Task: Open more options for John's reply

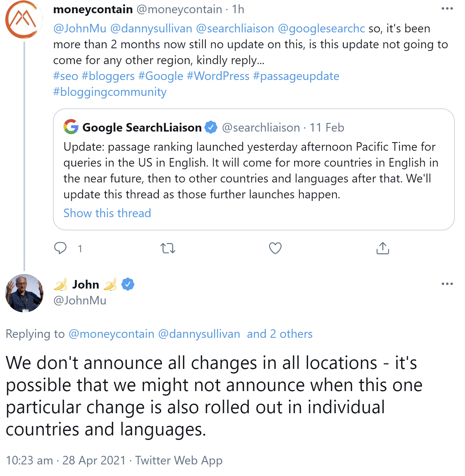Action: [x=447, y=284]
